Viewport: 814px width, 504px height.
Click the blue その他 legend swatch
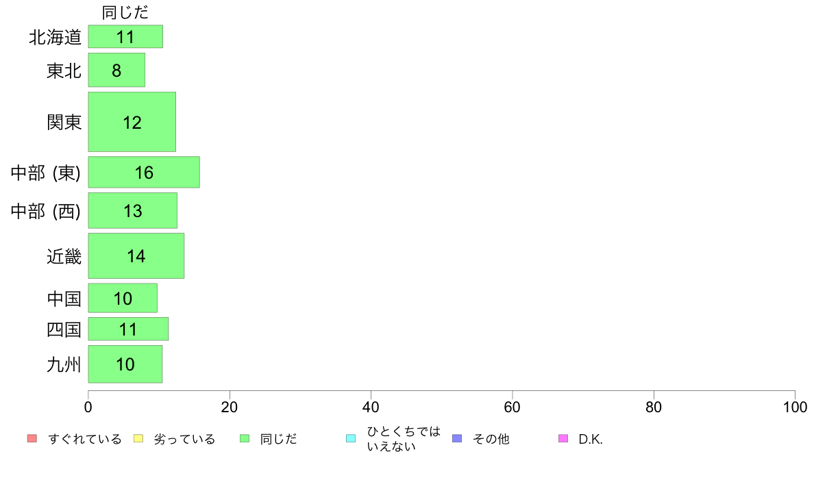pyautogui.click(x=457, y=438)
